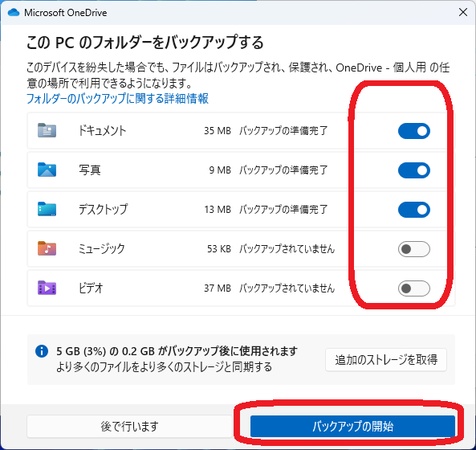
Task: Click the この PC のフォルダーをバックアップする heading
Action: 145,42
